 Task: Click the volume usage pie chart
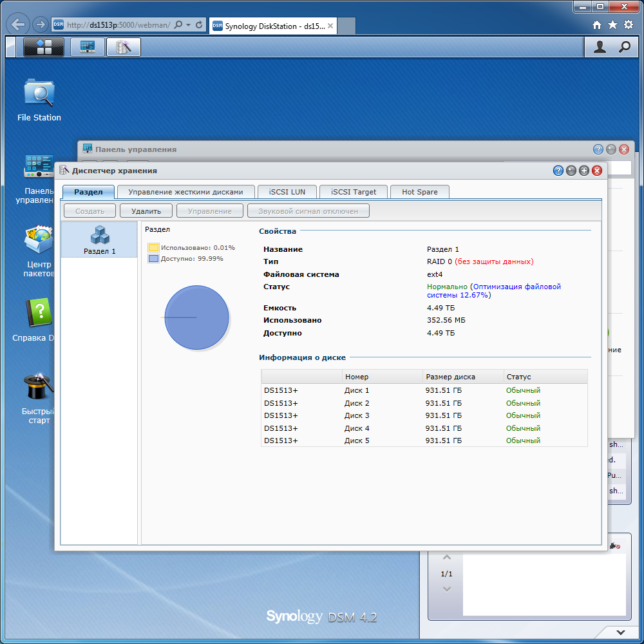coord(196,317)
